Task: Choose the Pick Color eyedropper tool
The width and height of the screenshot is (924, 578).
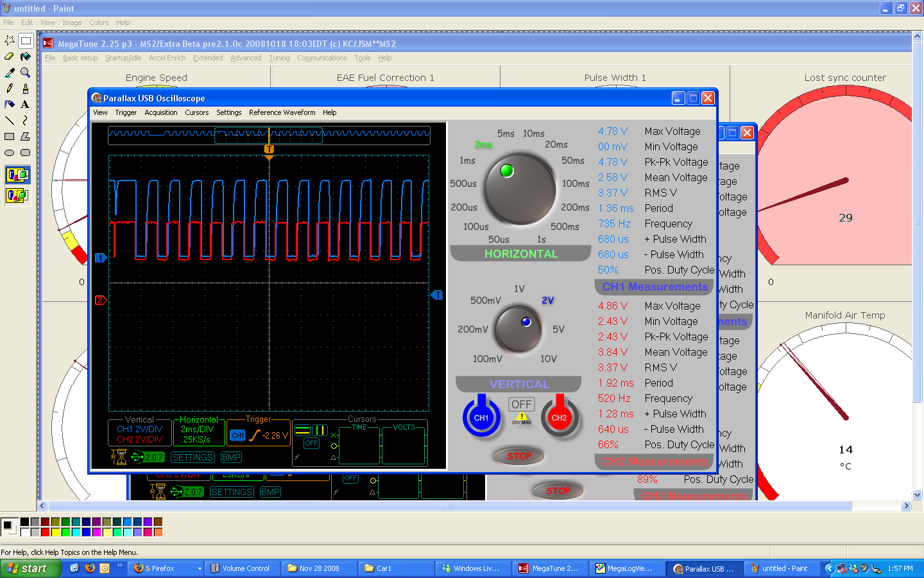Action: 10,73
